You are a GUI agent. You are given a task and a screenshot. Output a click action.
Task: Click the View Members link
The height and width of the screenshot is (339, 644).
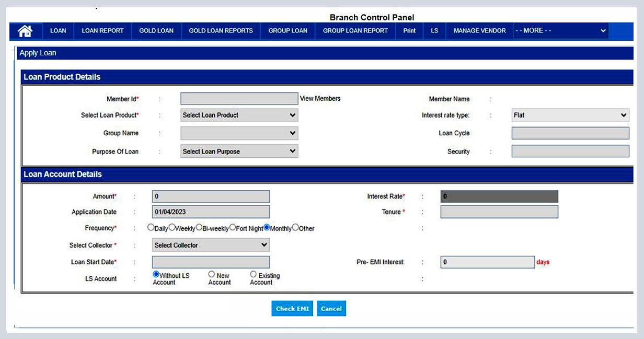[319, 98]
